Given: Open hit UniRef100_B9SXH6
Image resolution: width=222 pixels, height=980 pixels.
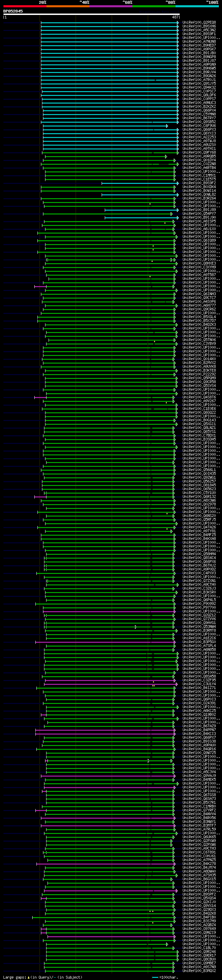Looking at the screenshot, I should point(199,26).
